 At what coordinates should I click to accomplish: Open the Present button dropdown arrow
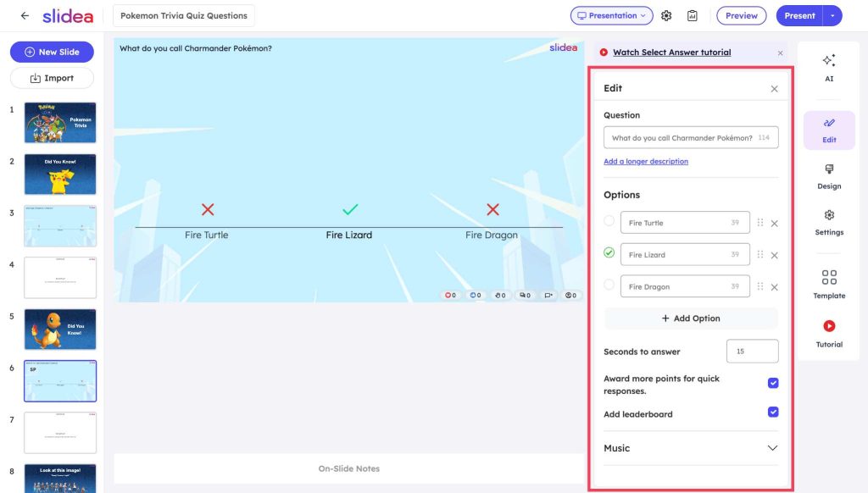coord(832,15)
